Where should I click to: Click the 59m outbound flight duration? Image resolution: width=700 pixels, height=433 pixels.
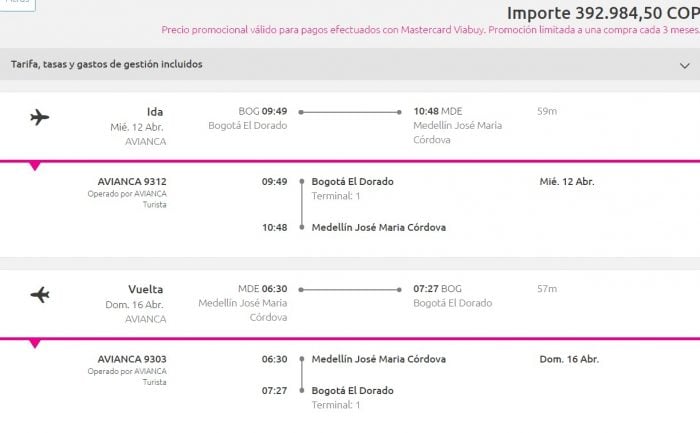tap(547, 111)
